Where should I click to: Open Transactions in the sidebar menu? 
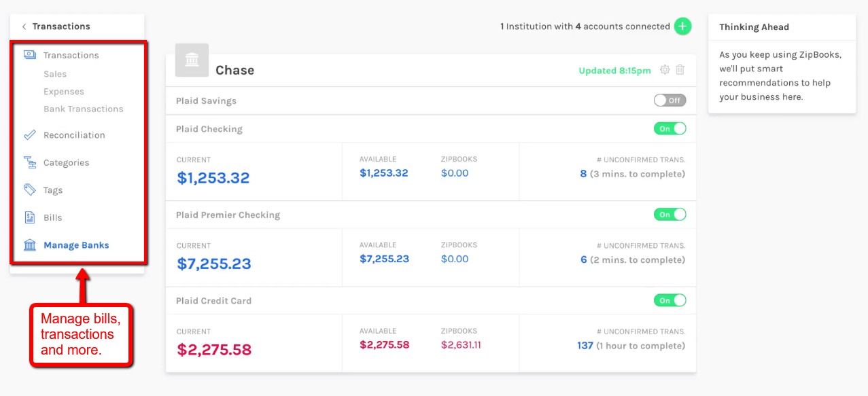71,55
